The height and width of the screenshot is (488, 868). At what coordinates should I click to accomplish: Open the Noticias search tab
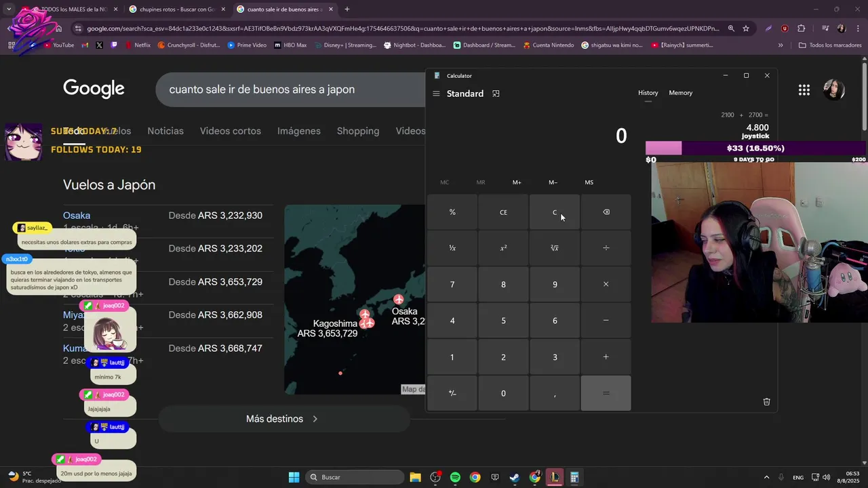[165, 131]
